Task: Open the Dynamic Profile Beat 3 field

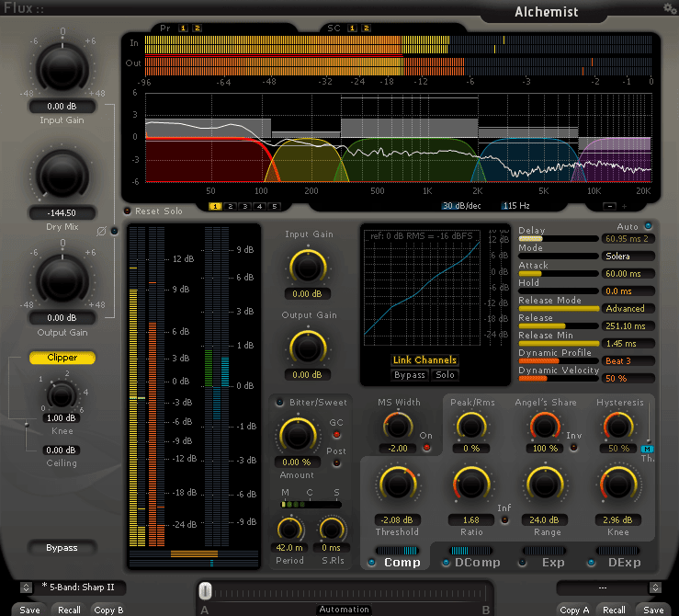Action: tap(628, 360)
